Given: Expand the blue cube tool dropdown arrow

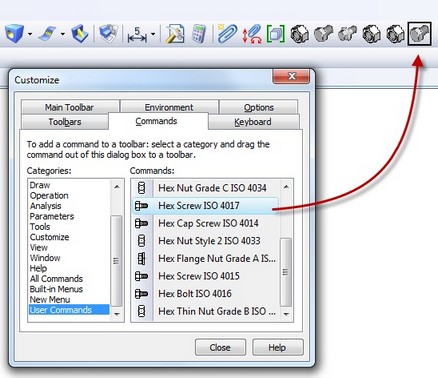Looking at the screenshot, I should click(30, 34).
